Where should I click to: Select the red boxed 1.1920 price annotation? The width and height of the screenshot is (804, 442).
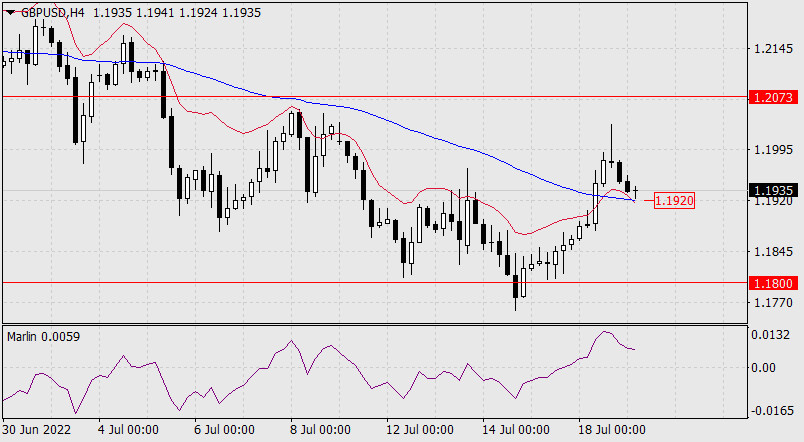[x=674, y=200]
